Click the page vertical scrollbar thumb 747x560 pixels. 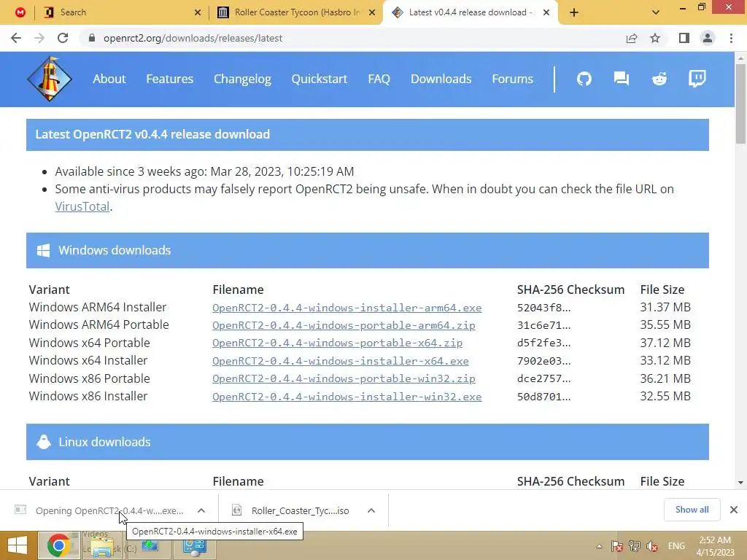tap(740, 102)
